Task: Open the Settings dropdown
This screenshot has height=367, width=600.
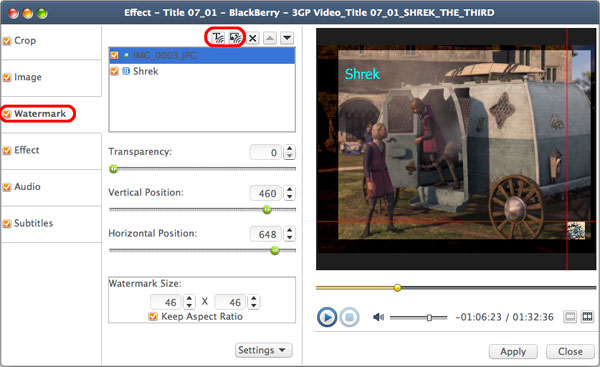Action: tap(263, 350)
